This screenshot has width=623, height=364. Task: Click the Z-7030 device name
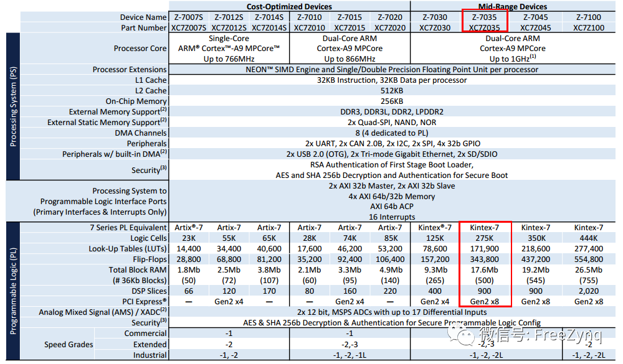pyautogui.click(x=435, y=17)
